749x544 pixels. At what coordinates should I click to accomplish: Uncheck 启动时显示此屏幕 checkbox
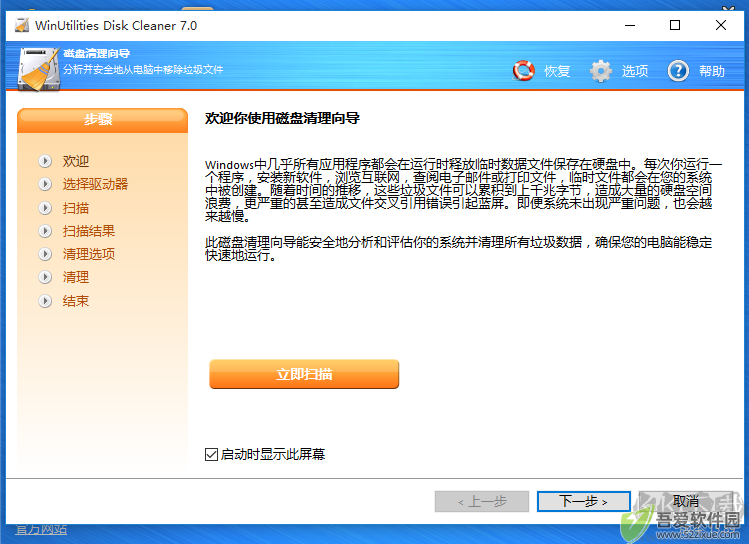click(211, 454)
